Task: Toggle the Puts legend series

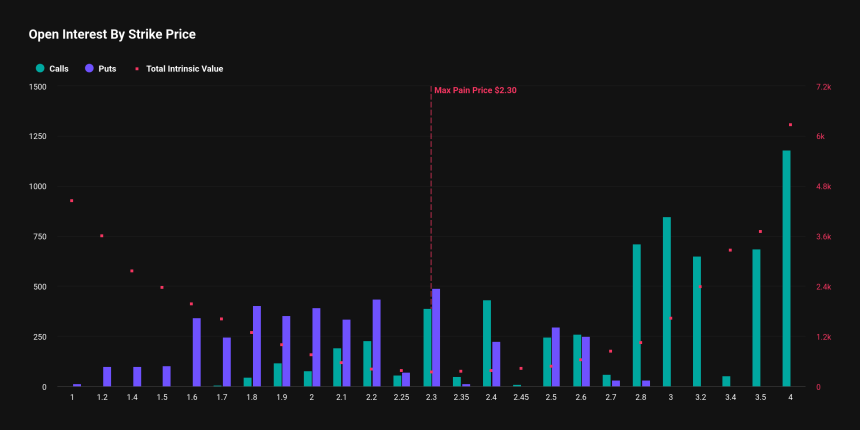Action: click(101, 69)
